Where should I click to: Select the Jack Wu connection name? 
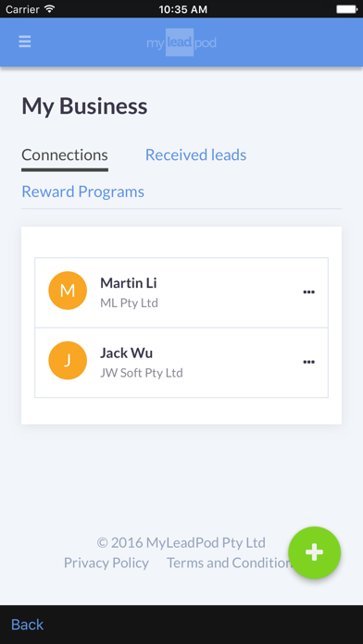click(126, 353)
